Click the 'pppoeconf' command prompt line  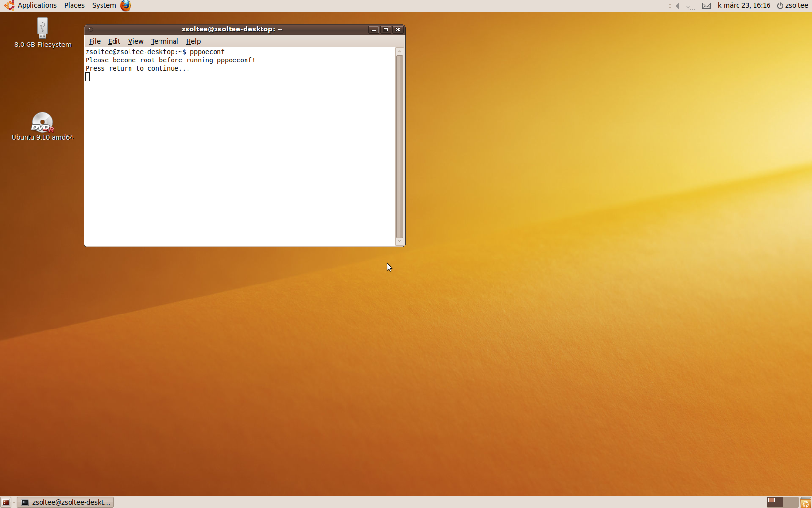coord(155,52)
